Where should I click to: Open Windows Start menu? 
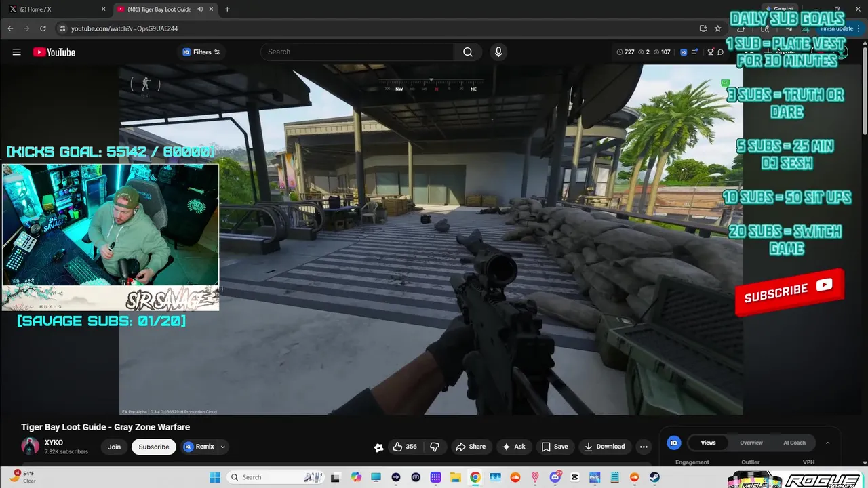(215, 477)
